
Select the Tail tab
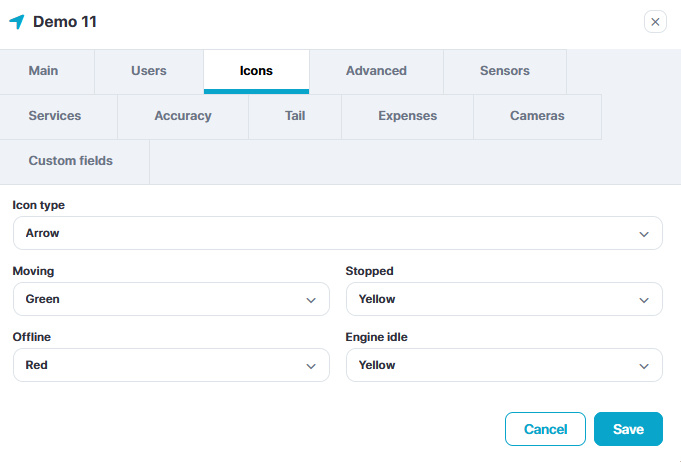coord(295,116)
